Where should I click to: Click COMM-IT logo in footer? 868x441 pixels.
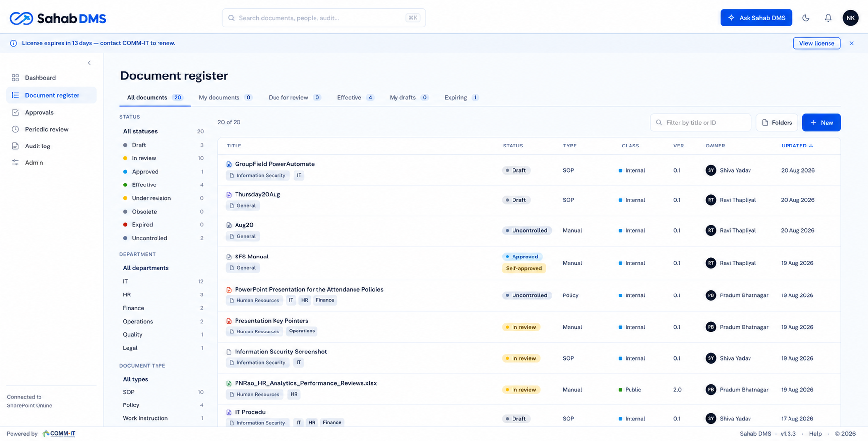59,434
